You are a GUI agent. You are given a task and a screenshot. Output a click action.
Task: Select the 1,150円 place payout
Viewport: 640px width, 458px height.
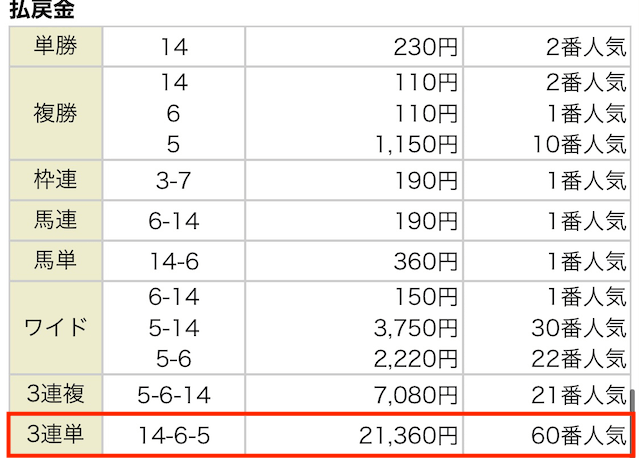(x=416, y=145)
